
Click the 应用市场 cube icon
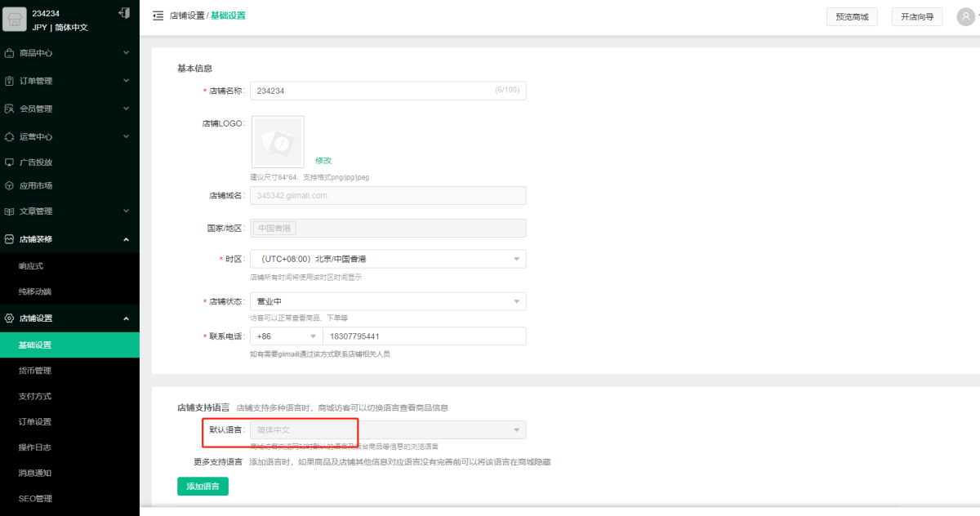point(9,185)
